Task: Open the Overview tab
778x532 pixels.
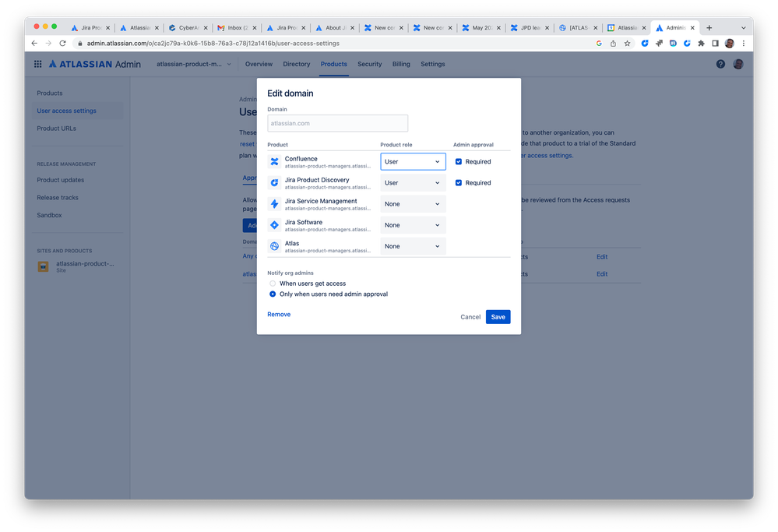Action: pos(259,64)
